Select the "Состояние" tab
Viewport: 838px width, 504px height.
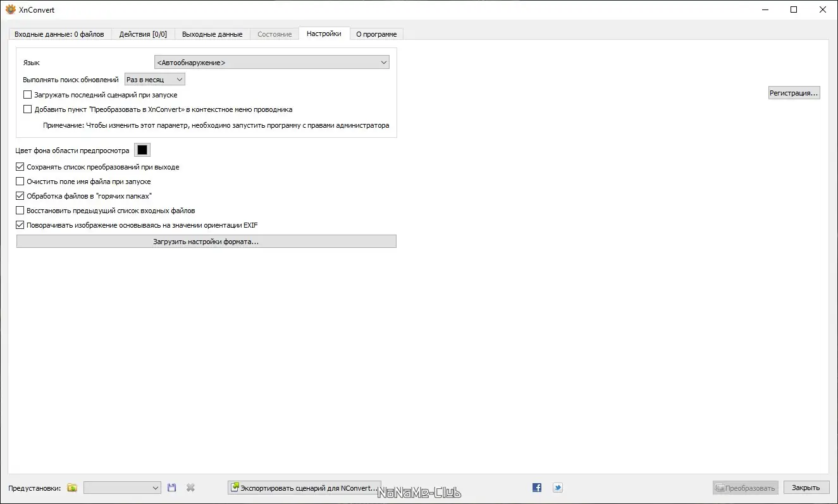click(x=274, y=34)
